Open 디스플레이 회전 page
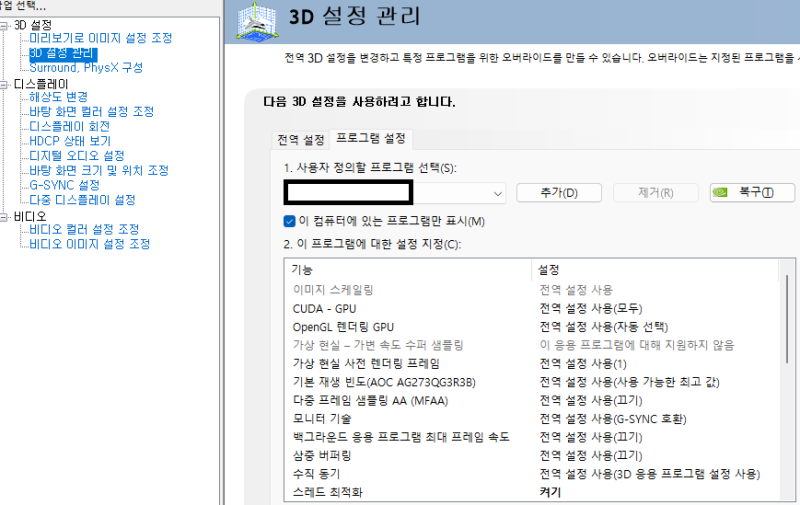 69,126
